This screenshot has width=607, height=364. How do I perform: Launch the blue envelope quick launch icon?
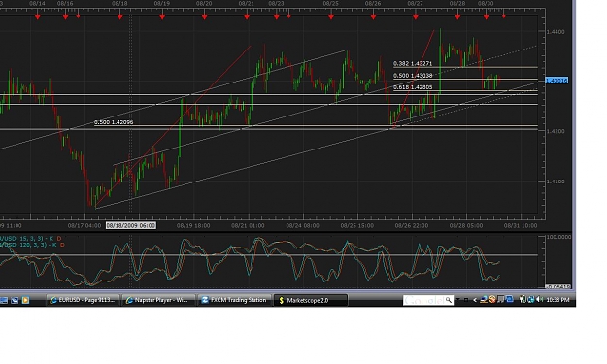pos(15,300)
